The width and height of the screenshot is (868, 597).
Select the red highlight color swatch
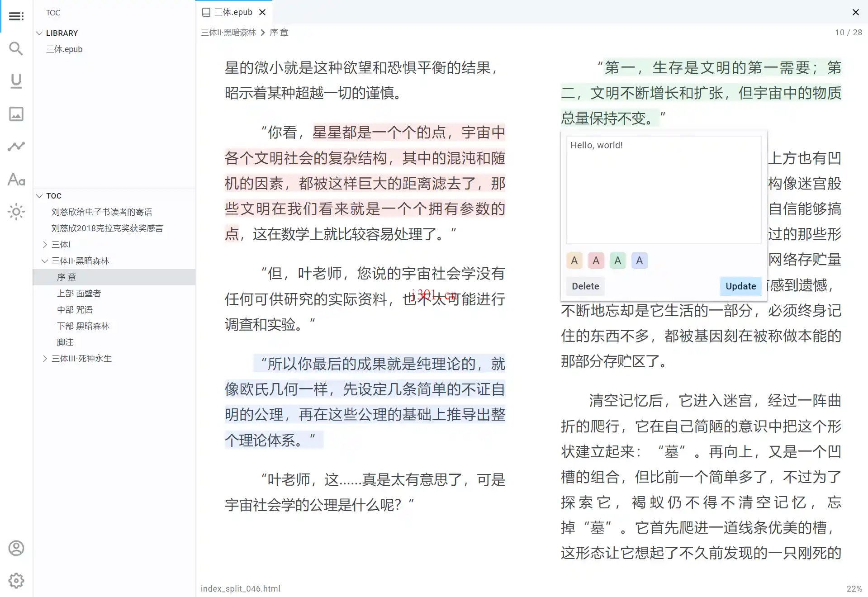pos(596,260)
